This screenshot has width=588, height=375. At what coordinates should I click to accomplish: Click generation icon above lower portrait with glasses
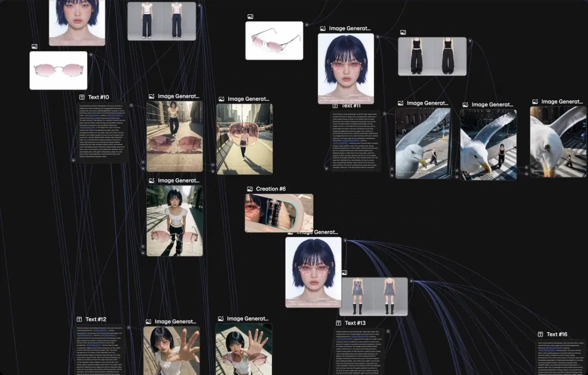tap(291, 232)
